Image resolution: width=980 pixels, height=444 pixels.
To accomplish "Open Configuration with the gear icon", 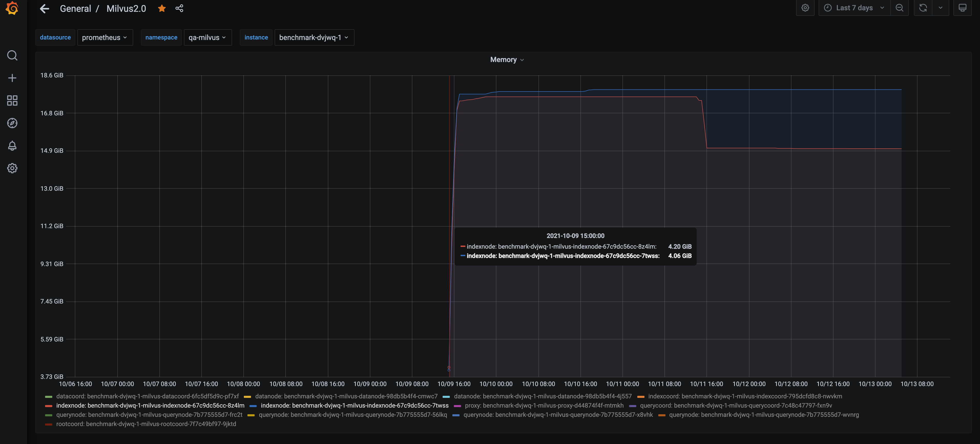I will point(12,168).
